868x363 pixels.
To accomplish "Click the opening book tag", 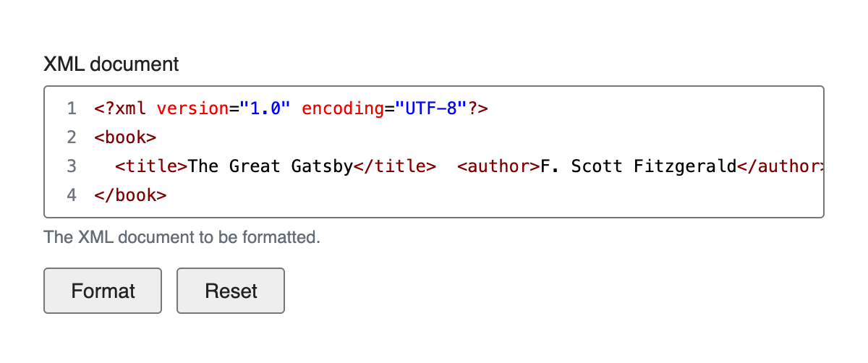I will (x=125, y=137).
